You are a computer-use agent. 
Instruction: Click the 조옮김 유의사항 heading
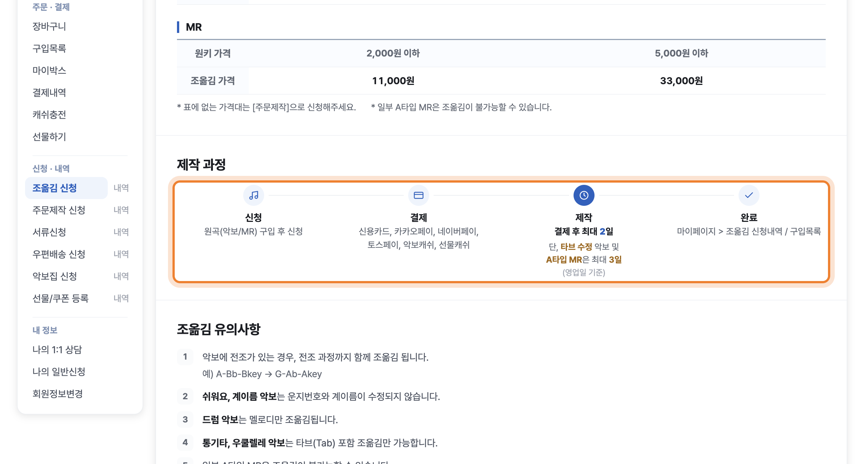(218, 329)
